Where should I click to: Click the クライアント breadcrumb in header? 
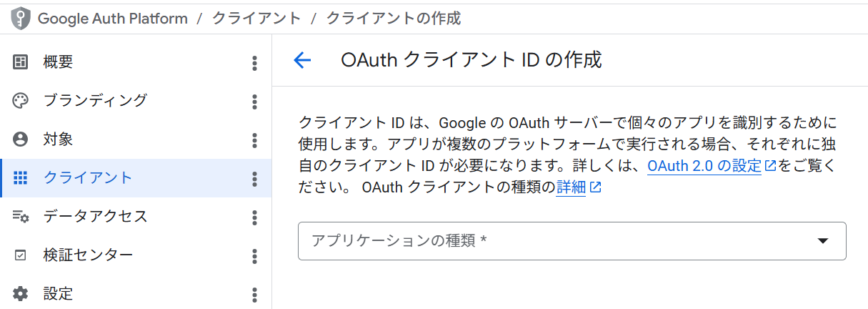click(x=256, y=19)
